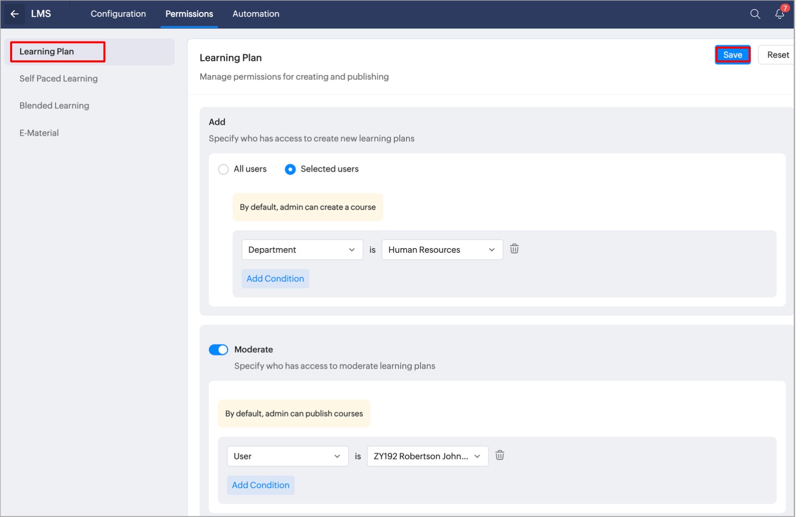Expand the Department field dropdown

(302, 250)
